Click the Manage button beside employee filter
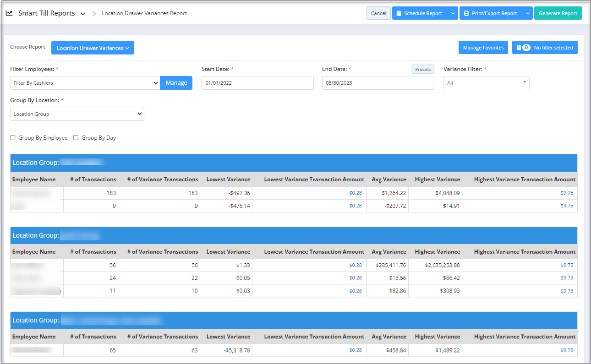 coord(176,83)
